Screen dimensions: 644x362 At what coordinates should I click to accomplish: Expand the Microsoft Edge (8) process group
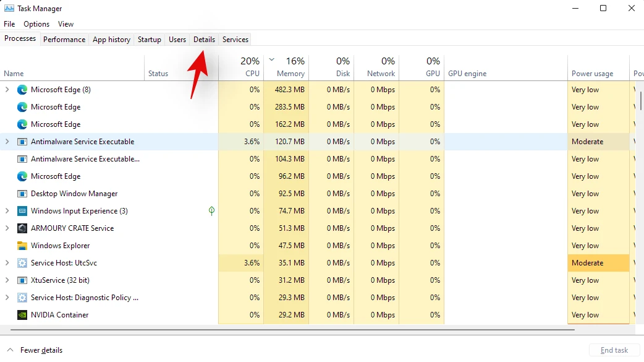pos(7,90)
